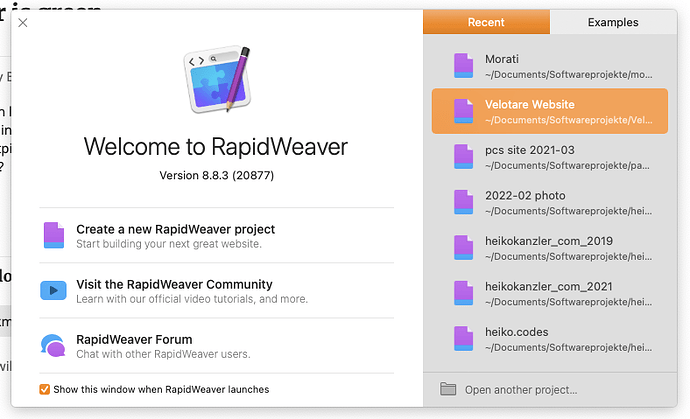Uncheck Show this window when RapidWeaver launches
Screen dimensions: 690x419
[x=44, y=389]
